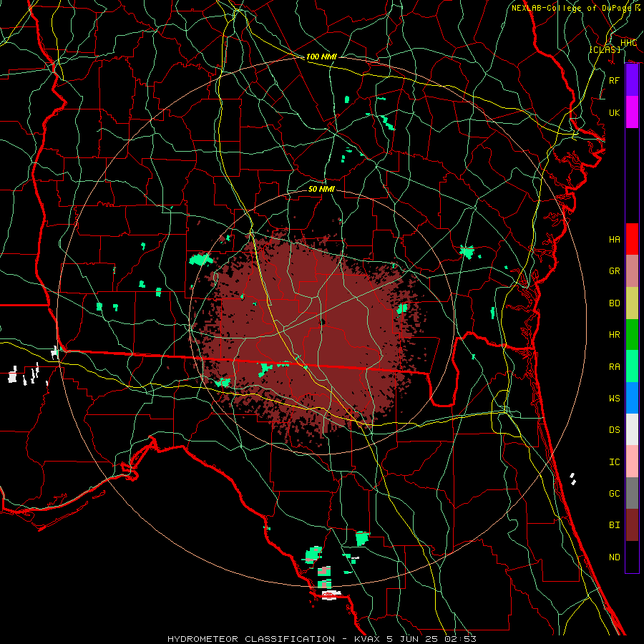Click the magenta UK legend color swatch
The image size is (644, 644).
[632, 112]
